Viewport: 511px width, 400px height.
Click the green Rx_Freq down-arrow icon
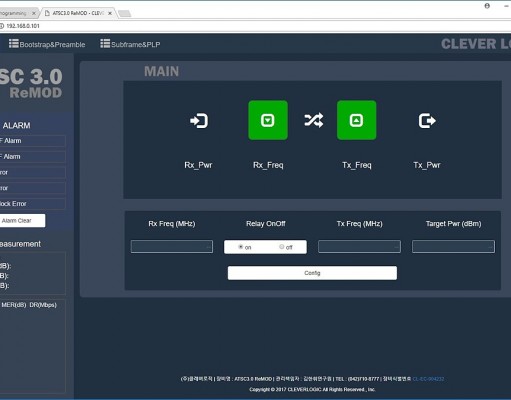[268, 120]
